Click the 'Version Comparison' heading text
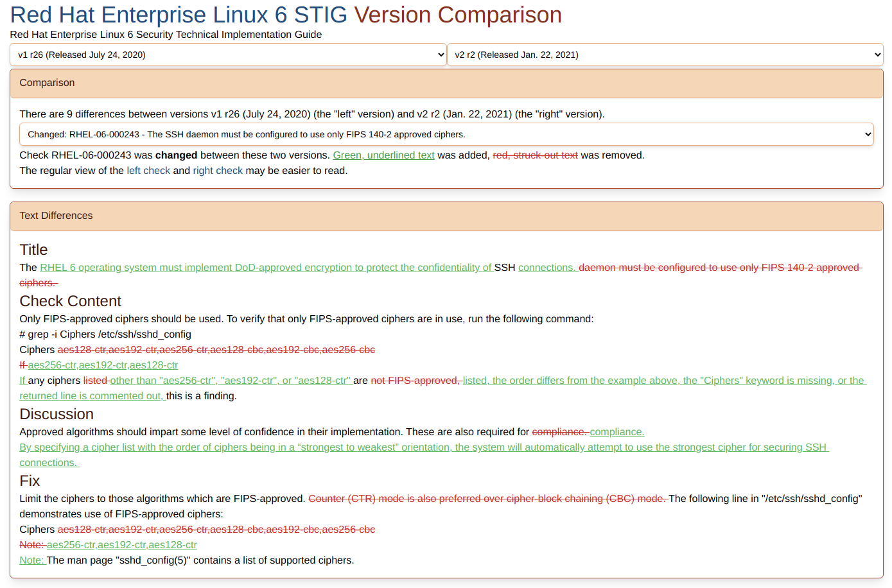This screenshot has height=588, width=892. tap(458, 15)
